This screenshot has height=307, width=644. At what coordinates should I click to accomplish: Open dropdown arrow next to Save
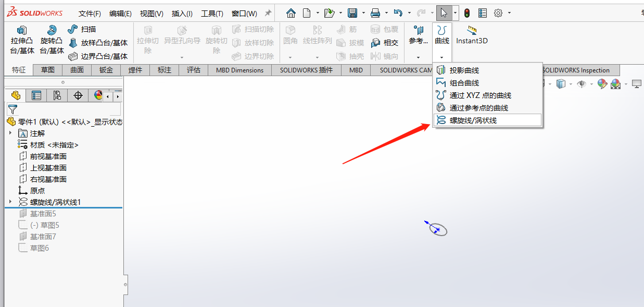[x=363, y=13]
